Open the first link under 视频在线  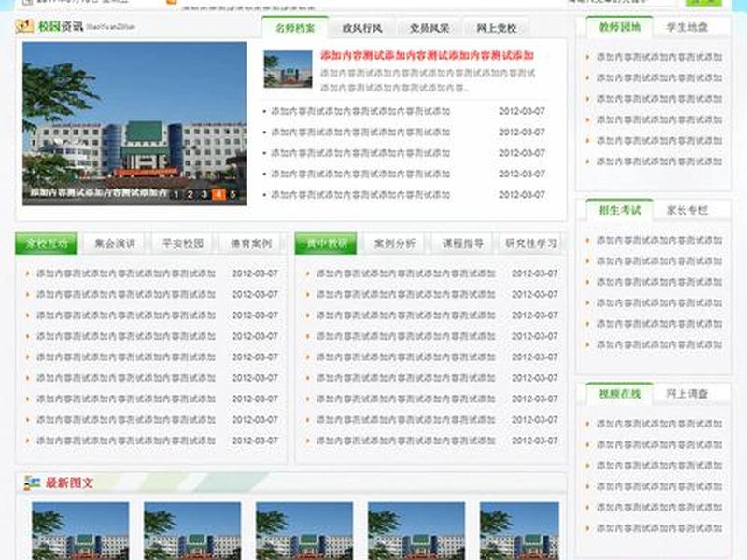pyautogui.click(x=659, y=424)
